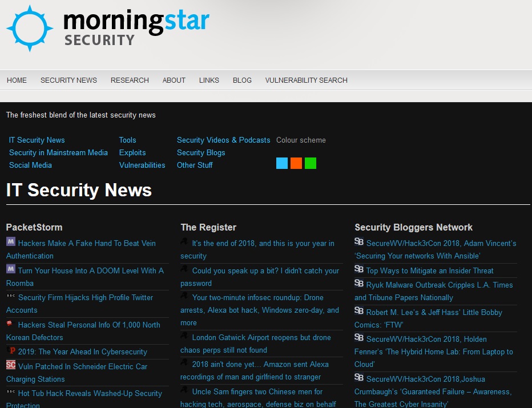Open 'Top Ways to Mitigate an Insider Threat'
The height and width of the screenshot is (408, 532).
point(429,270)
